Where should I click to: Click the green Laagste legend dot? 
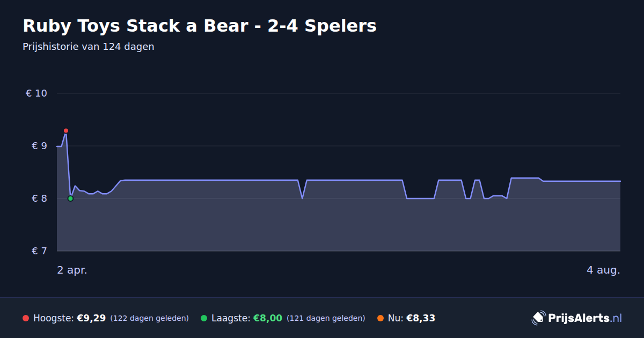pos(204,318)
